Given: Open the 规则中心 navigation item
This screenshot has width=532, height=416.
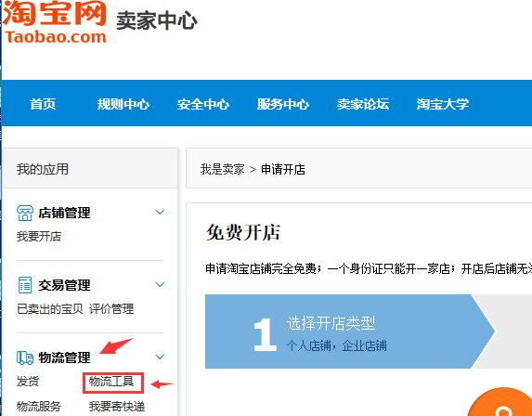Looking at the screenshot, I should (x=123, y=104).
